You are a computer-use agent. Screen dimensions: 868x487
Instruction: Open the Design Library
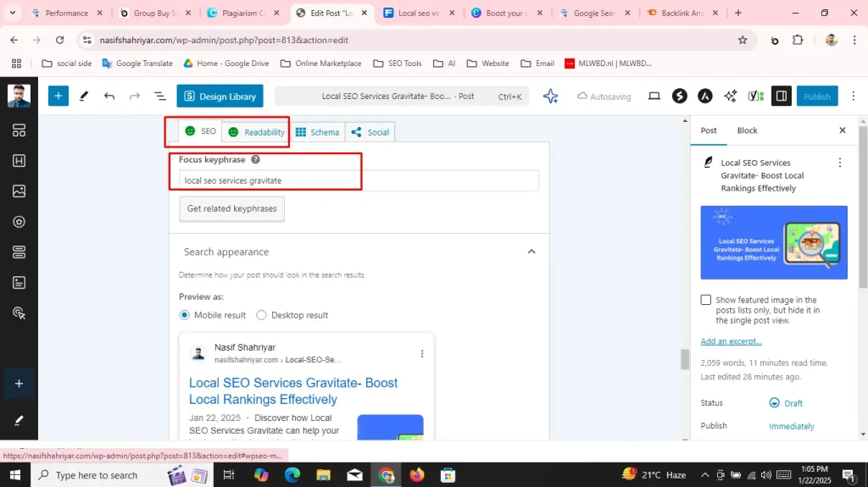(220, 97)
